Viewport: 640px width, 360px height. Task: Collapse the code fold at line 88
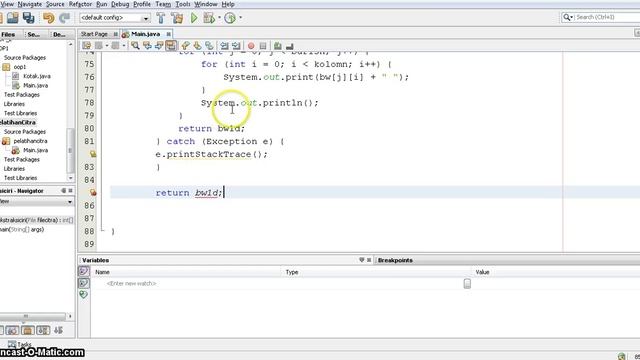pyautogui.click(x=103, y=231)
